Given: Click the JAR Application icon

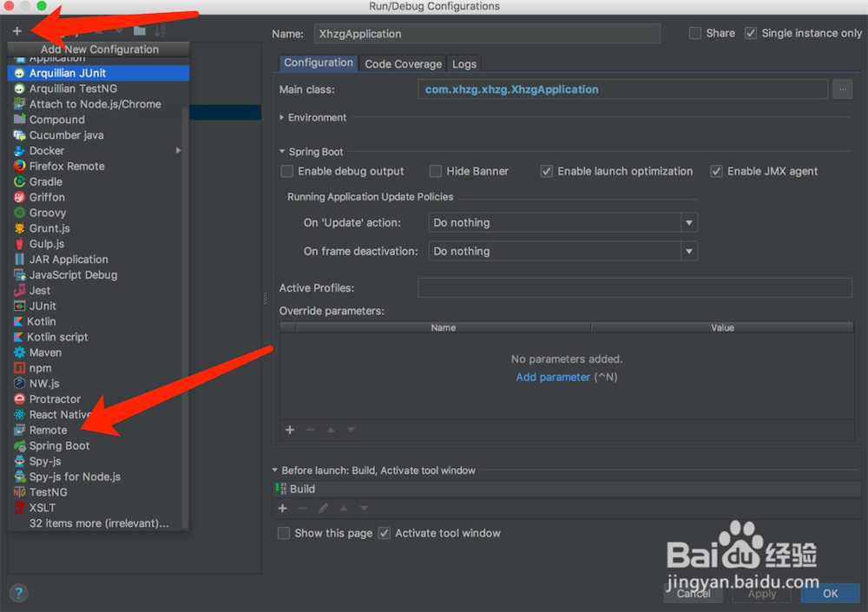Looking at the screenshot, I should point(19,260).
